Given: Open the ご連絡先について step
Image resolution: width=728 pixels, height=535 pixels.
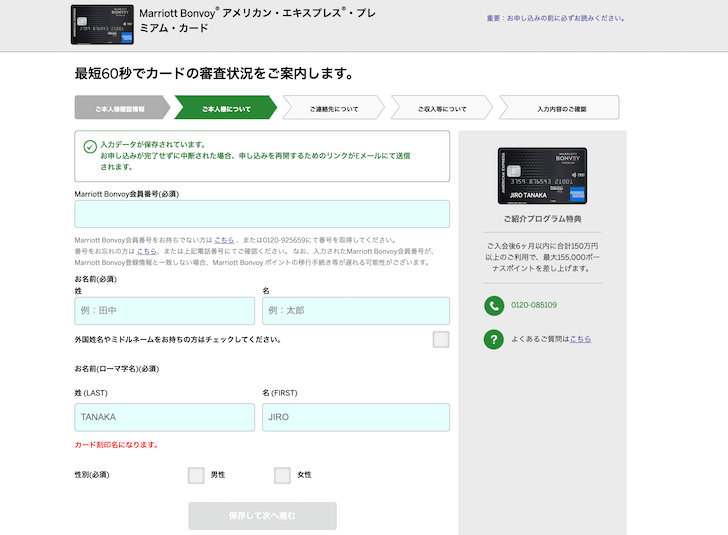Looking at the screenshot, I should [334, 108].
